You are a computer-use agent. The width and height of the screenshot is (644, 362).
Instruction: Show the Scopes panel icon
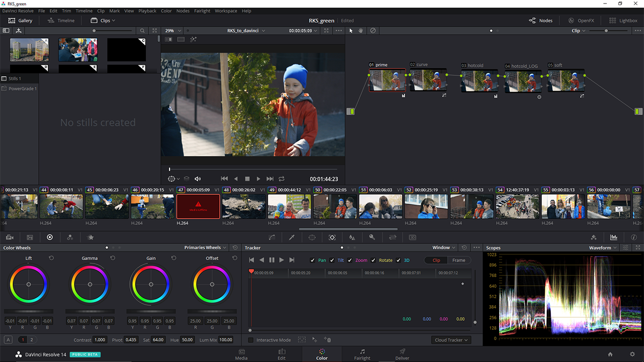(614, 237)
